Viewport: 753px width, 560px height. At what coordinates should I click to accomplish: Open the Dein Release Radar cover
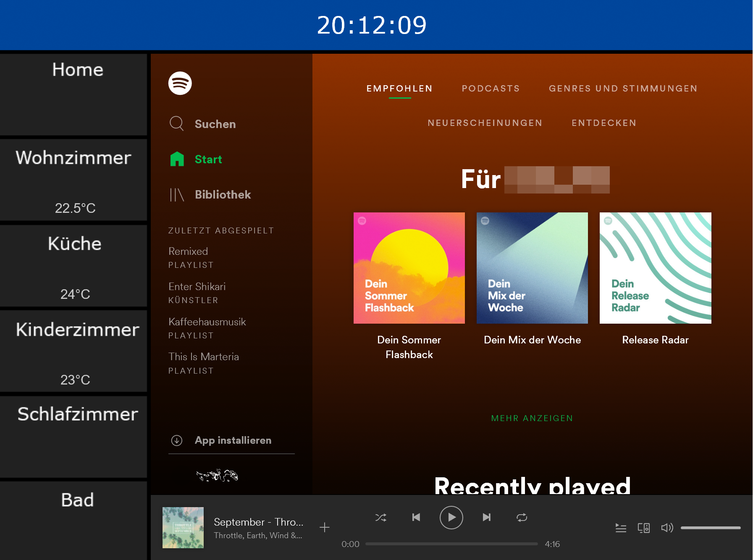(656, 268)
